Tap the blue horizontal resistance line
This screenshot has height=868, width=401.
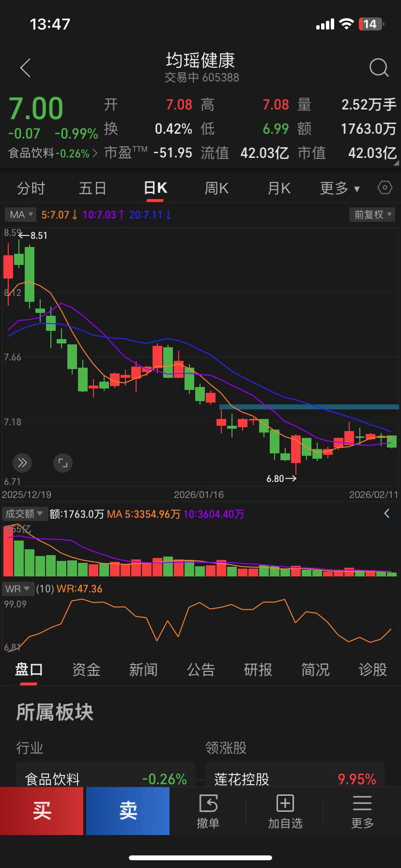point(309,407)
